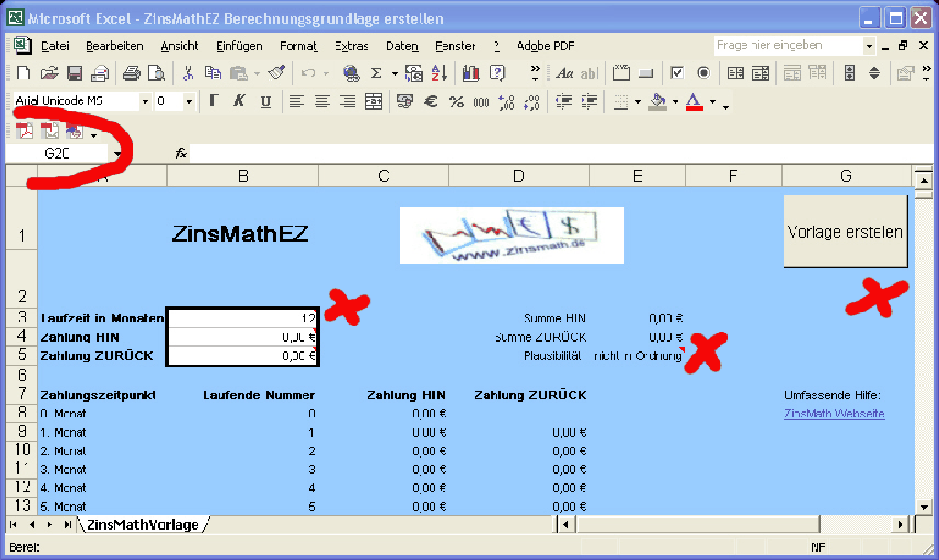Viewport: 939px width, 560px height.
Task: Apply the red font color button
Action: (693, 101)
